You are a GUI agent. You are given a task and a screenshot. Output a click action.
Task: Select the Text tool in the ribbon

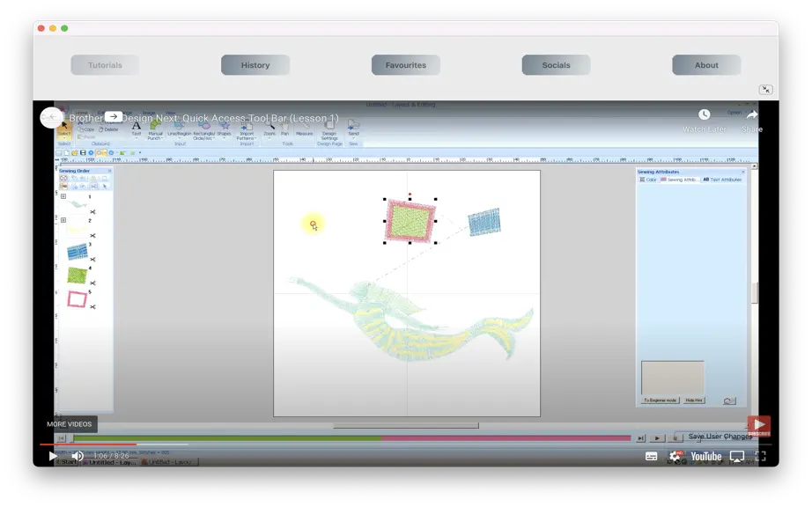[x=137, y=129]
